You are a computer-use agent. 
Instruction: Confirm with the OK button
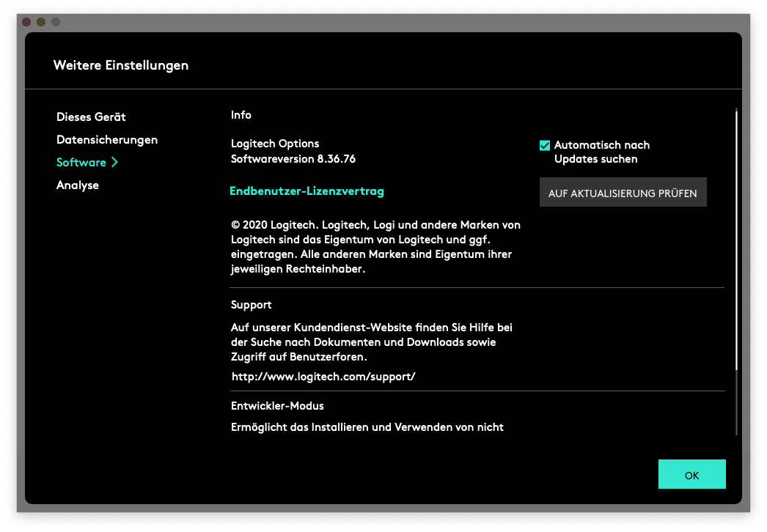click(691, 474)
